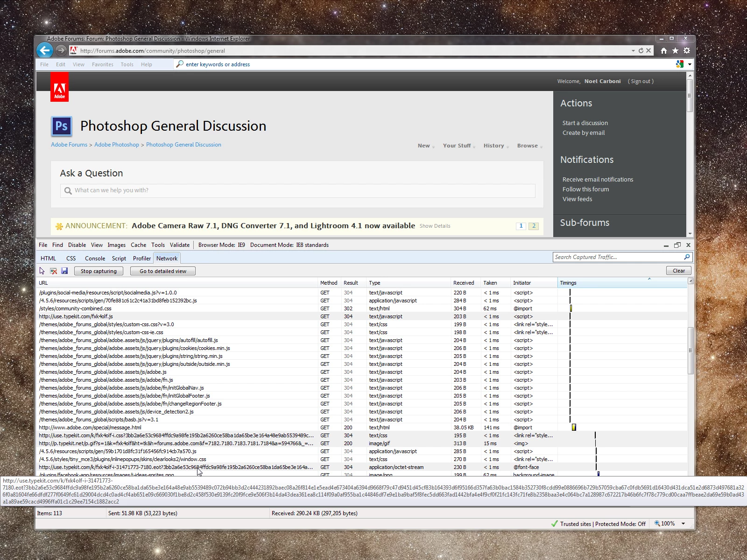Image resolution: width=747 pixels, height=560 pixels.
Task: Open the Browser Mode: IE9 menu
Action: tap(222, 245)
